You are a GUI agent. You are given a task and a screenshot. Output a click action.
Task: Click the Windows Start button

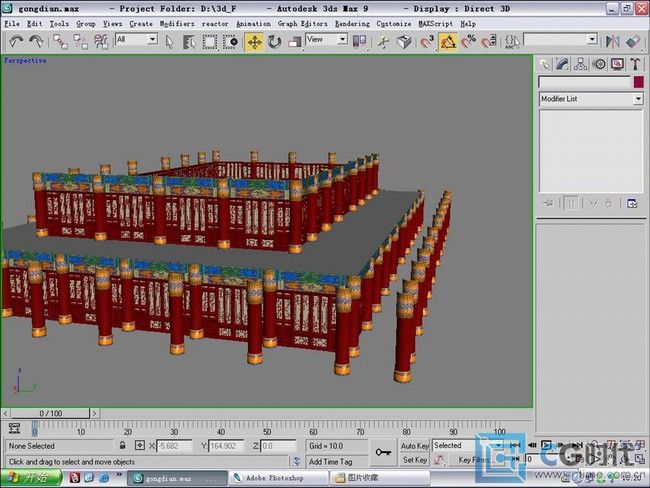coord(30,478)
